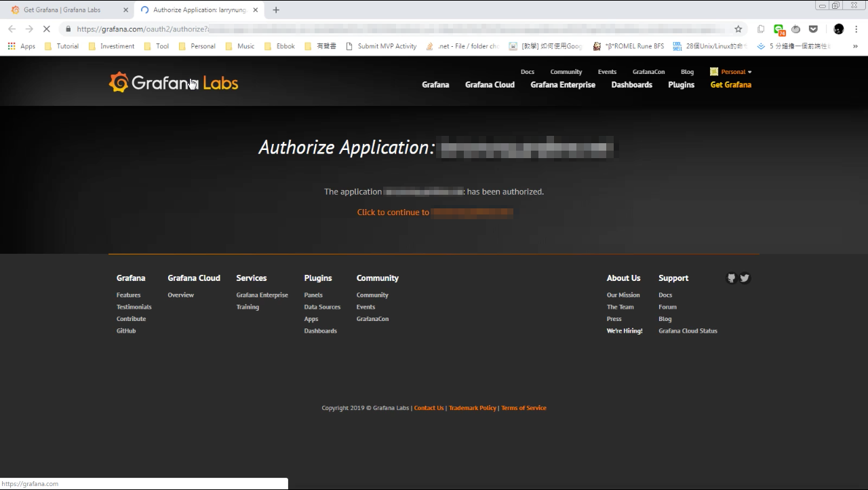Image resolution: width=868 pixels, height=490 pixels.
Task: Open Overview under Grafana Cloud footer
Action: coord(181,295)
